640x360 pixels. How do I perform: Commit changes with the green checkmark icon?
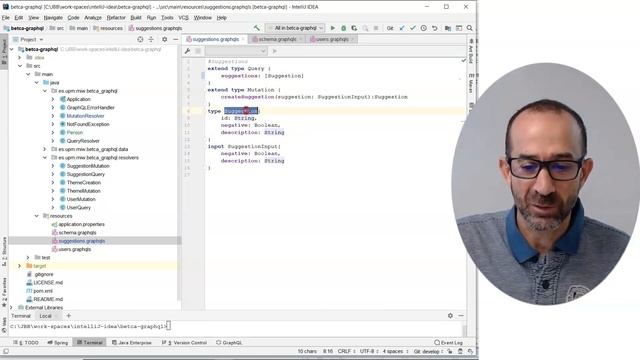coord(413,28)
